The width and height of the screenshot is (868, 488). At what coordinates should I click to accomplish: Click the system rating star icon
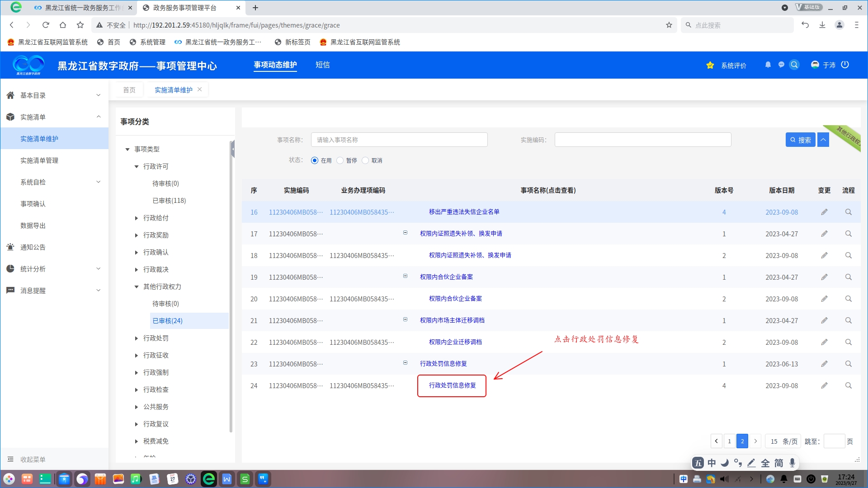[710, 66]
